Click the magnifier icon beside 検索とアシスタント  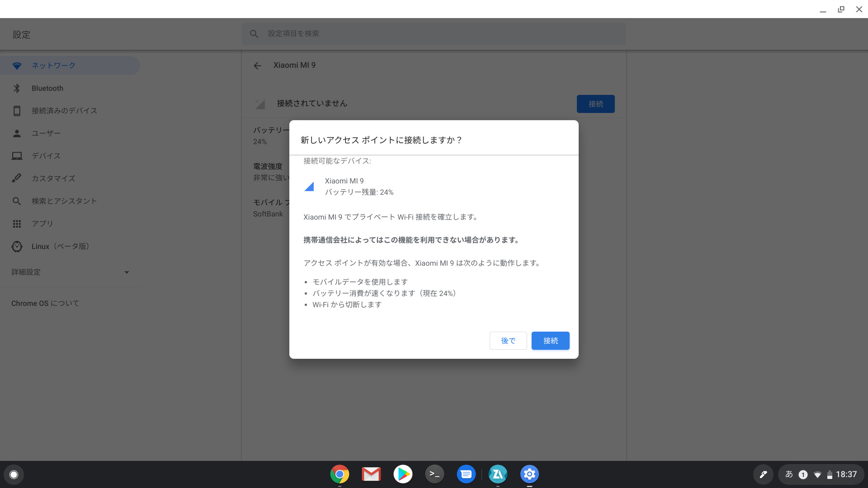(17, 201)
